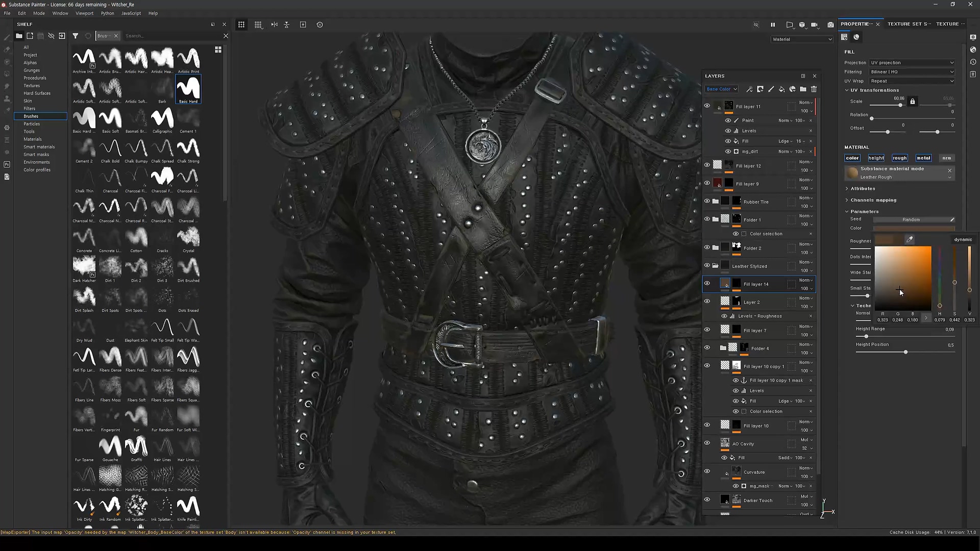Click the camera screenshot icon in viewport toolbar

(x=830, y=24)
